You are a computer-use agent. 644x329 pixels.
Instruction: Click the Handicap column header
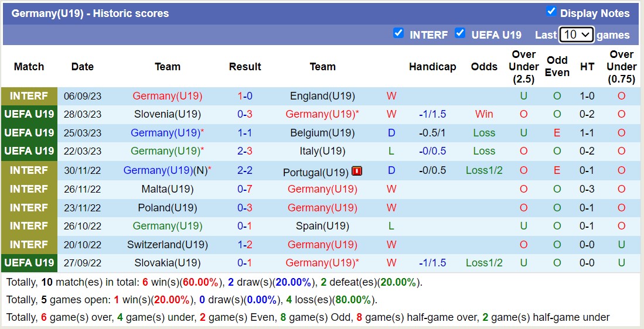pyautogui.click(x=432, y=67)
